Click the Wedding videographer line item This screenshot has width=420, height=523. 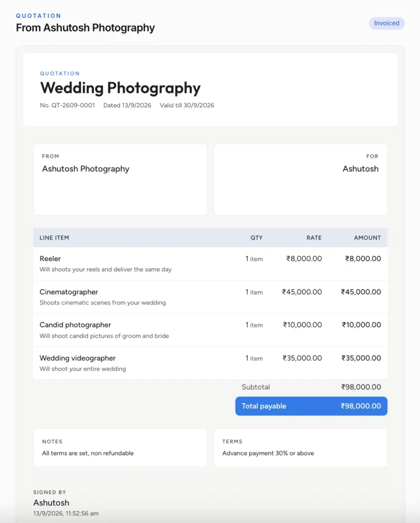click(210, 363)
